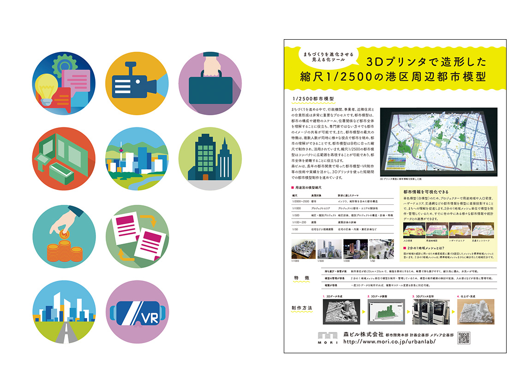Click the 3D printer modeling step image

pyautogui.click(x=430, y=312)
